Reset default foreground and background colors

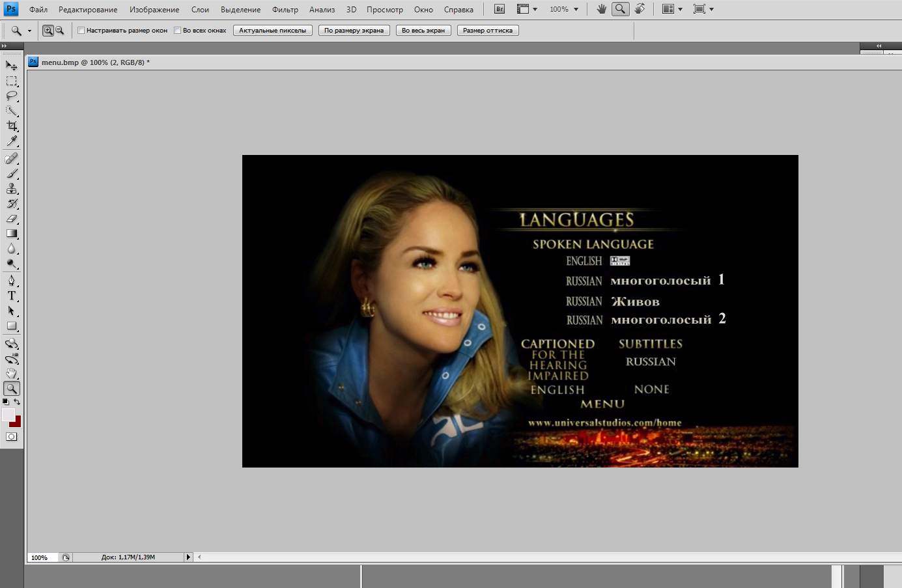point(6,402)
